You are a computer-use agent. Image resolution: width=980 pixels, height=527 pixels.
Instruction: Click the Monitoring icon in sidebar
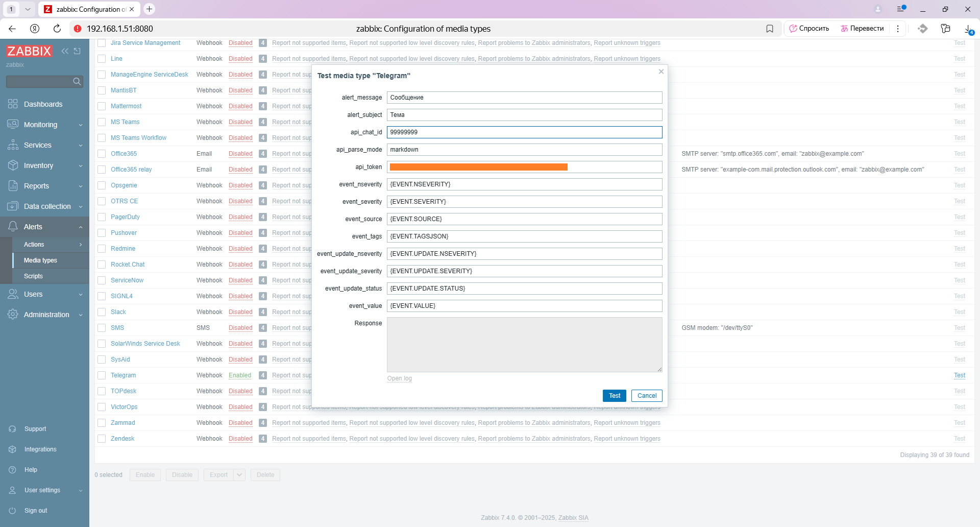pos(13,125)
